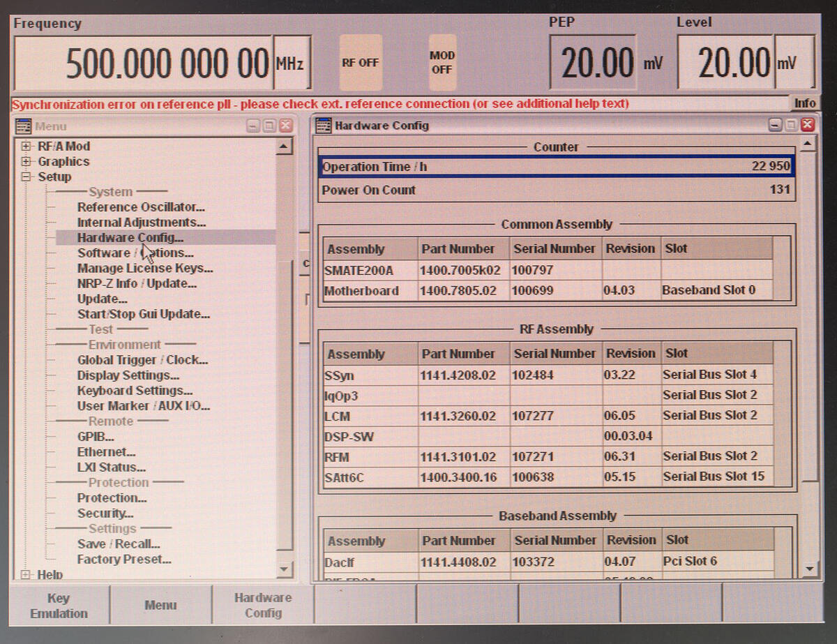Click Hardware Config scroll-down arrow

coord(808,569)
